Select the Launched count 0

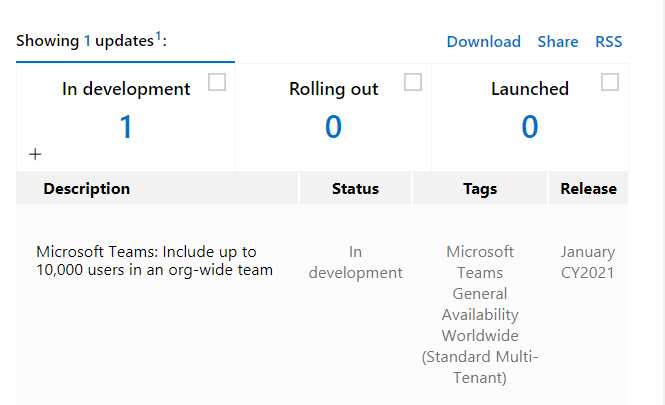click(530, 127)
